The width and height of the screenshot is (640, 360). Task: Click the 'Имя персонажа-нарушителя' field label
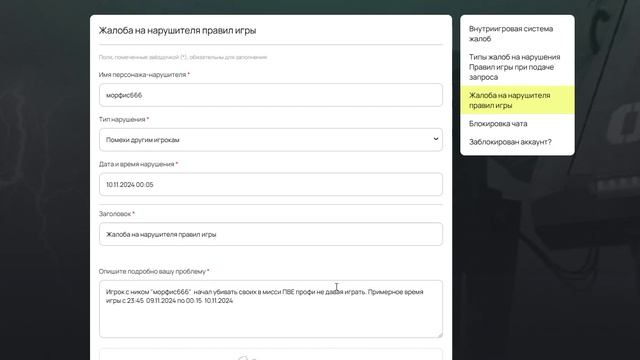(144, 75)
